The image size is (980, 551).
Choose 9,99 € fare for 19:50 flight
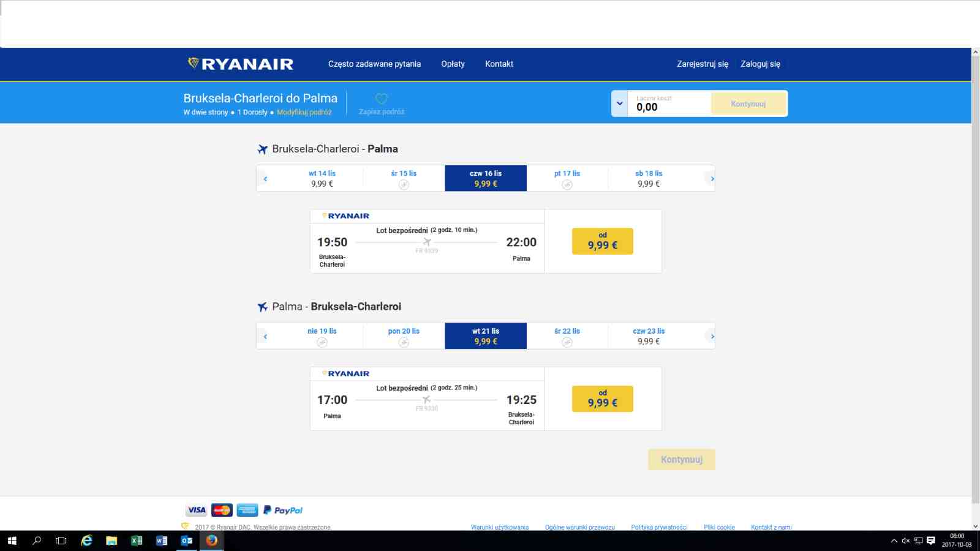pyautogui.click(x=603, y=241)
